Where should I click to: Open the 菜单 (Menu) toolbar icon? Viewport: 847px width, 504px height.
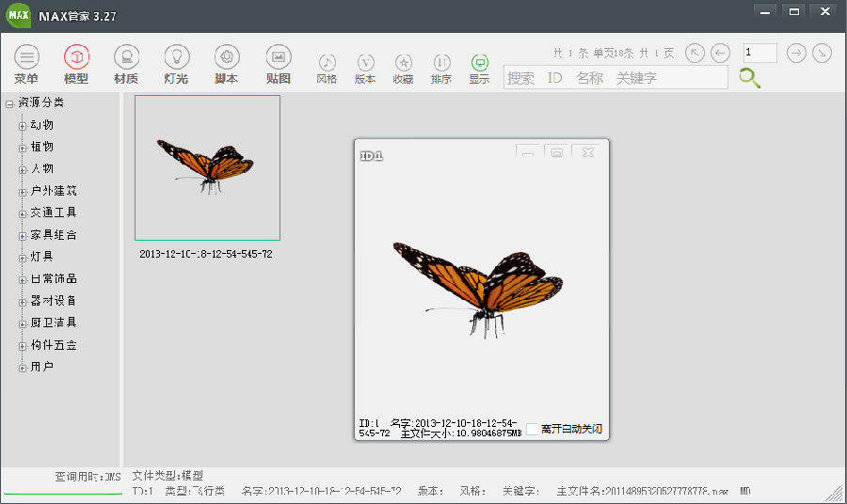tap(26, 57)
